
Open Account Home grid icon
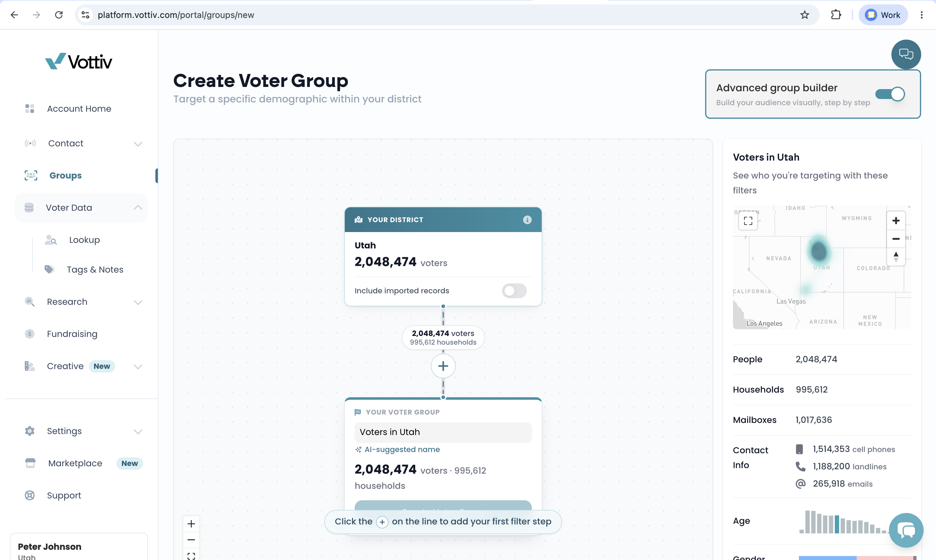coord(29,109)
